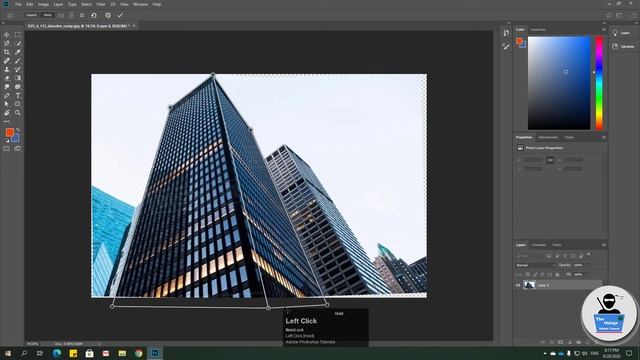
Task: Open the Properties panel options menu
Action: 604,138
